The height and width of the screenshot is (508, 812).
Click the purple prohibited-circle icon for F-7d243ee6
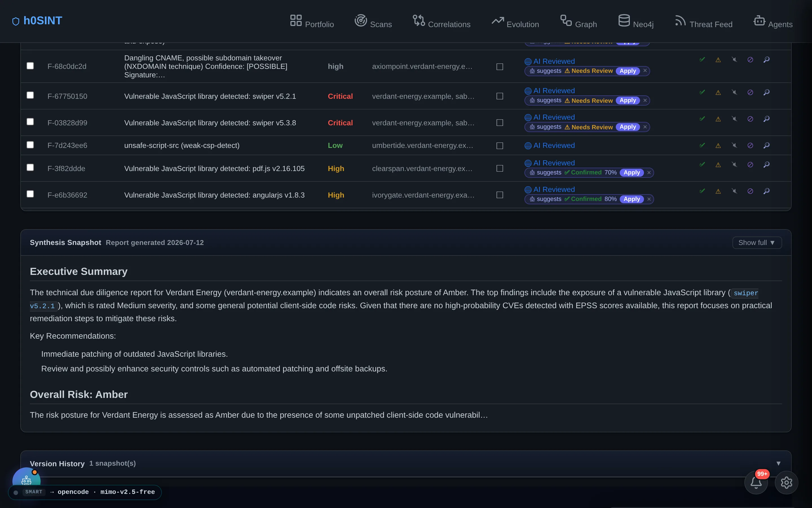[750, 145]
